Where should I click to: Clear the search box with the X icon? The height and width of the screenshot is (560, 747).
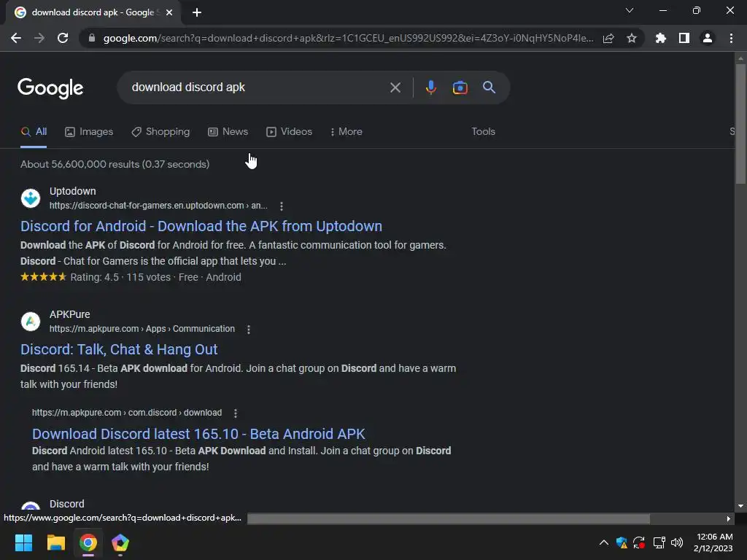click(x=395, y=87)
